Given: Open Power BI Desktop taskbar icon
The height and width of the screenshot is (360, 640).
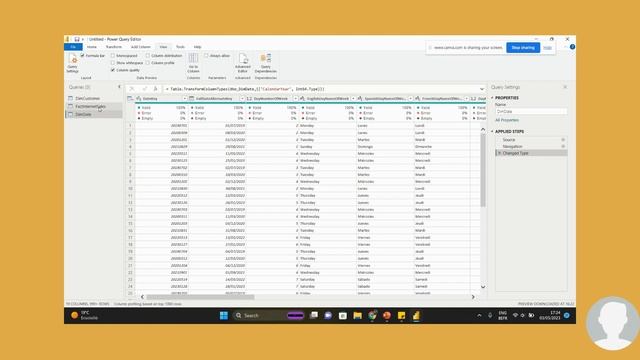Looking at the screenshot, I should click(x=416, y=316).
